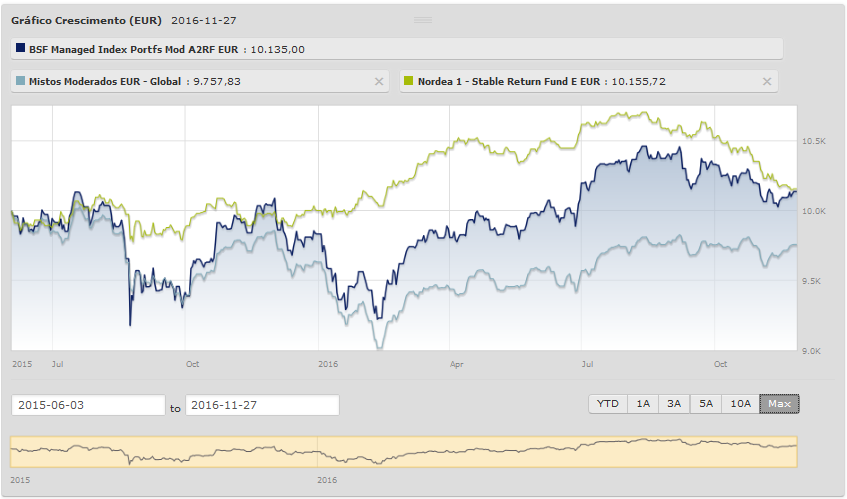The image size is (847, 499).
Task: Click the start date field 2015-06-03
Action: point(88,405)
